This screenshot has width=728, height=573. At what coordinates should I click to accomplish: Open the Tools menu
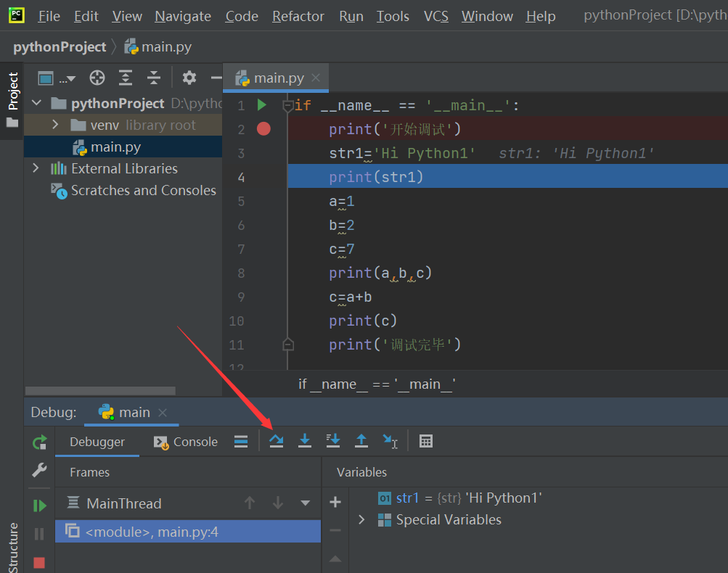pyautogui.click(x=393, y=16)
